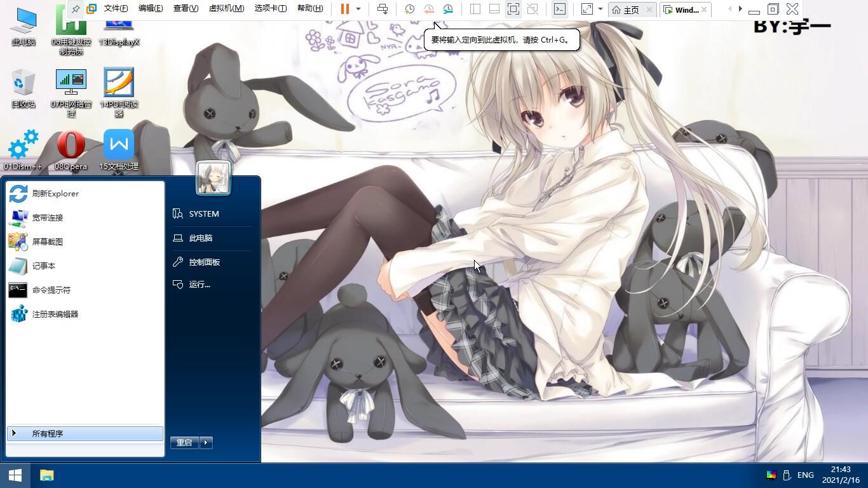Open the console view terminal icon

point(559,9)
